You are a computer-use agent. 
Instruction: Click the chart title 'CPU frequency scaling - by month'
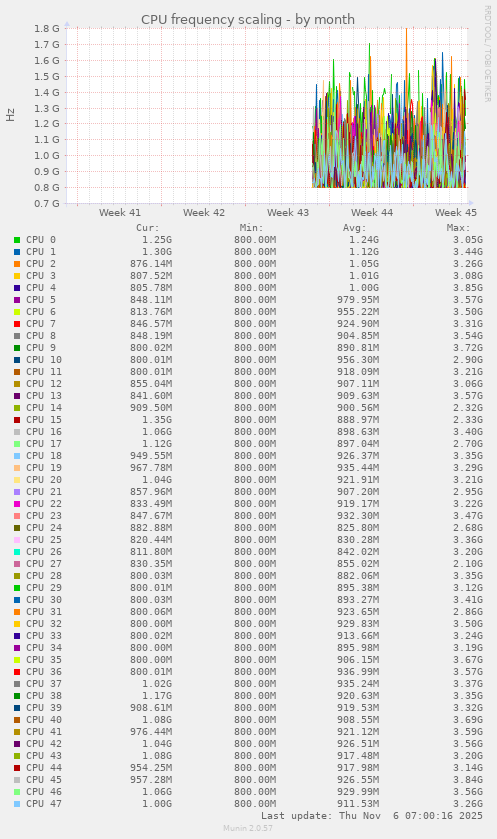248,20
